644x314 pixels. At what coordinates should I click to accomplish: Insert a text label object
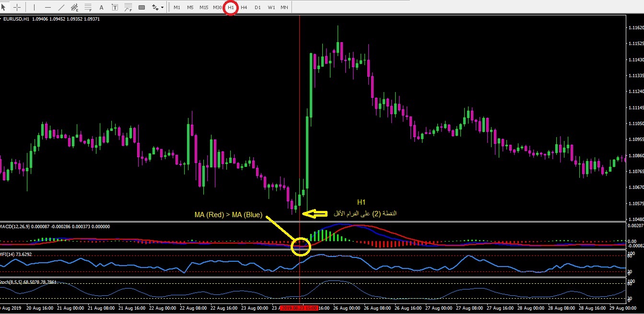pos(115,7)
